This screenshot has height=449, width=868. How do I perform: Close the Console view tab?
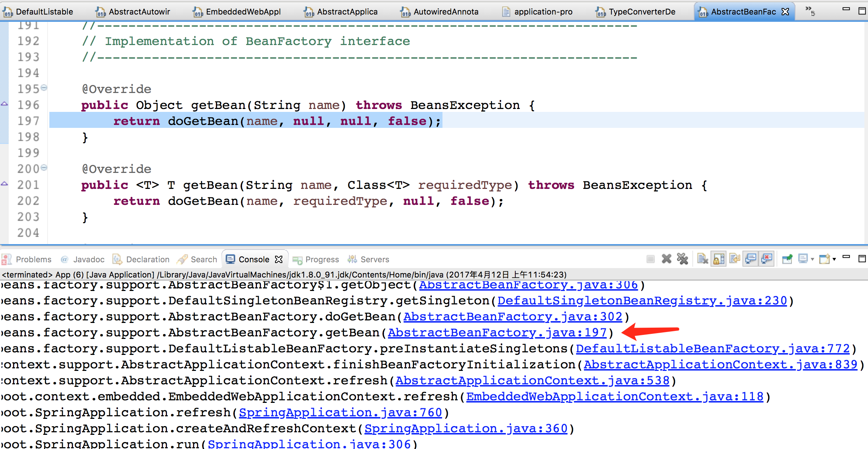[279, 259]
